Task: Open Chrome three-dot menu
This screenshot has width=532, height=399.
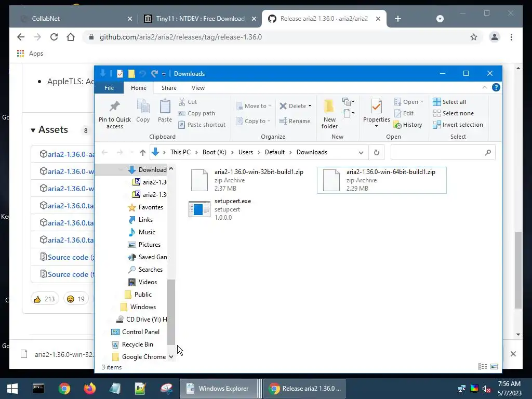Action: (511, 37)
